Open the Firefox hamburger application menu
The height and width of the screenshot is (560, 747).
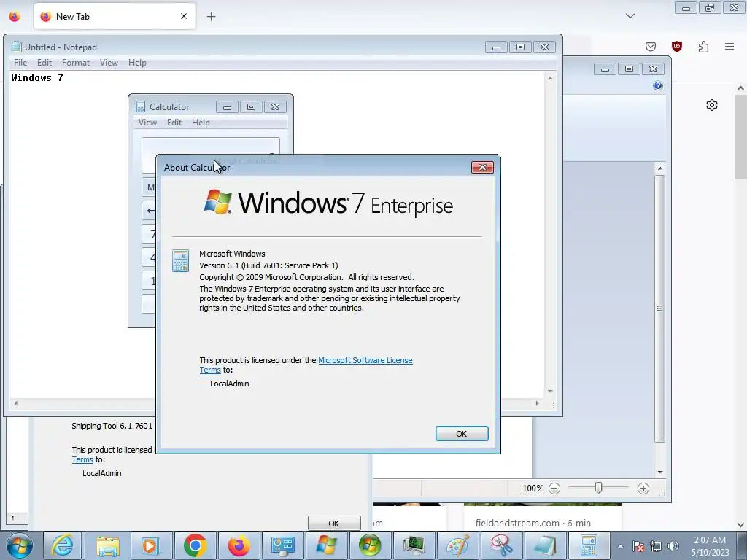[729, 47]
